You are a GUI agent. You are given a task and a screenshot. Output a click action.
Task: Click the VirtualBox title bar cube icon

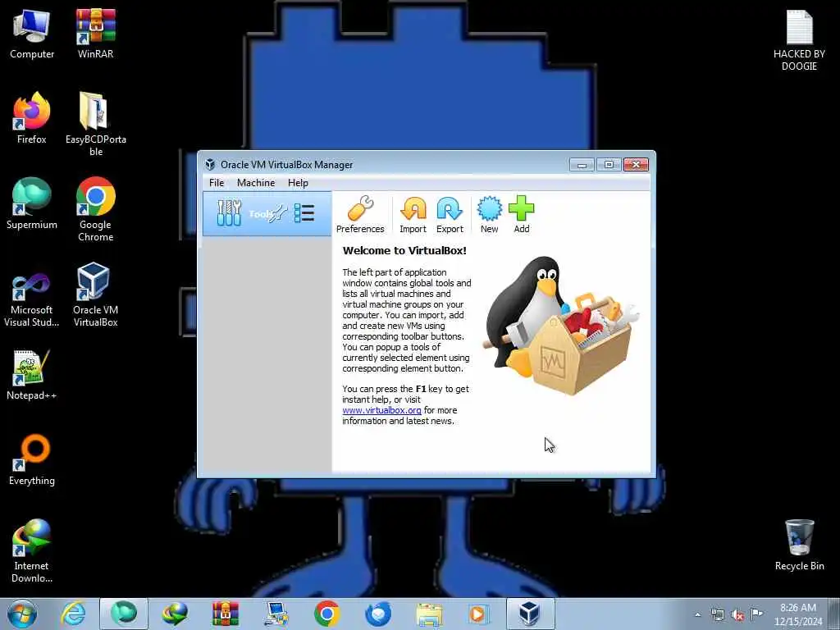(210, 164)
